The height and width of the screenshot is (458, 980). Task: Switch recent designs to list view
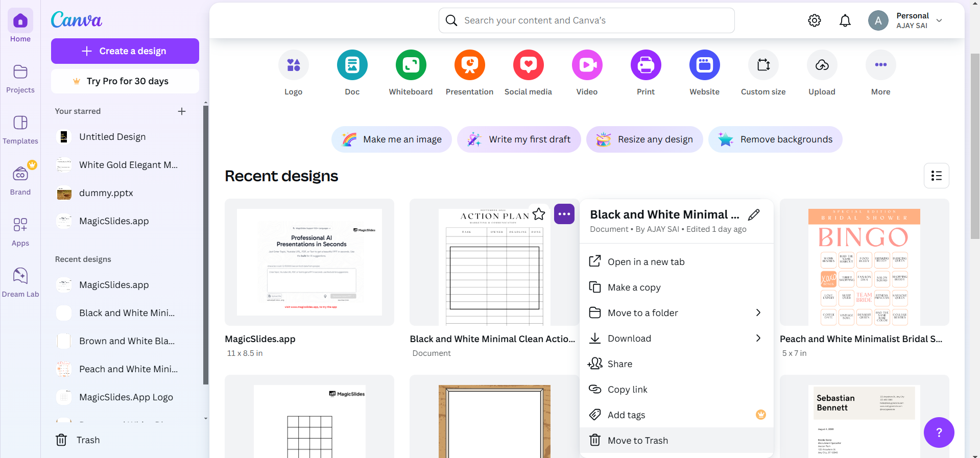(x=937, y=176)
